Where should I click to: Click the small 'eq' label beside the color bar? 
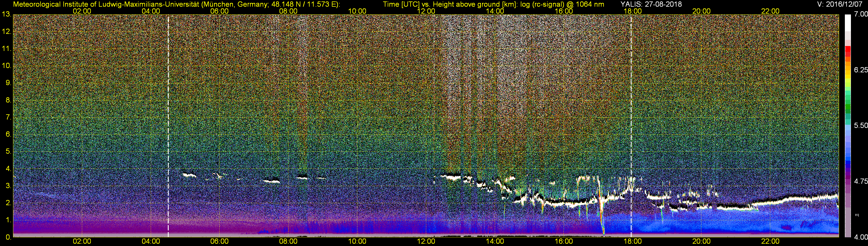tap(857, 215)
